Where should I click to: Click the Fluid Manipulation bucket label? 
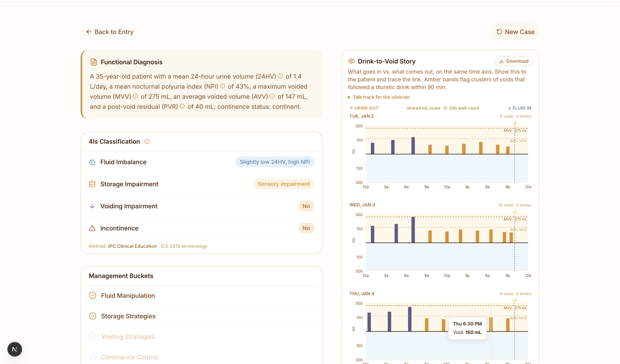coord(128,296)
